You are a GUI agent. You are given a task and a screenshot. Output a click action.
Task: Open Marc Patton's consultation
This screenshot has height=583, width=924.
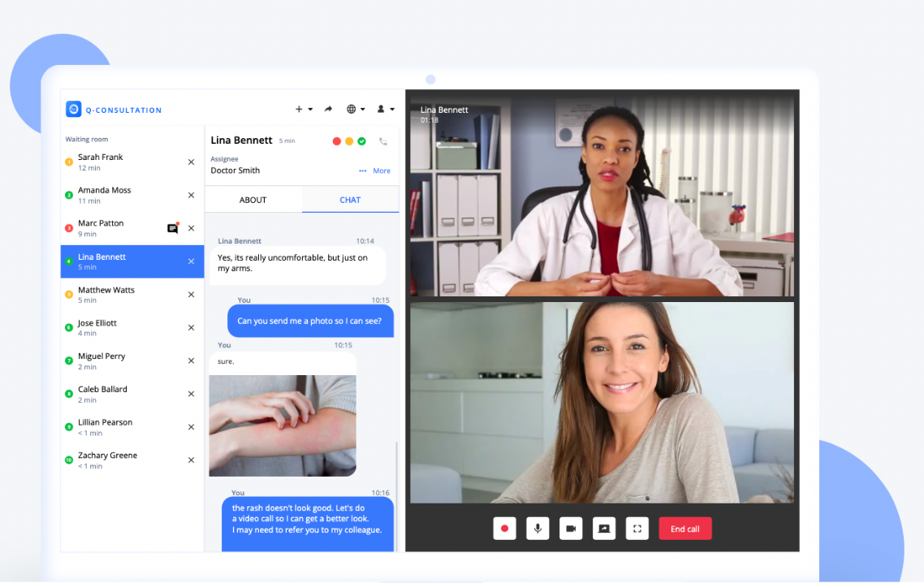(132, 228)
